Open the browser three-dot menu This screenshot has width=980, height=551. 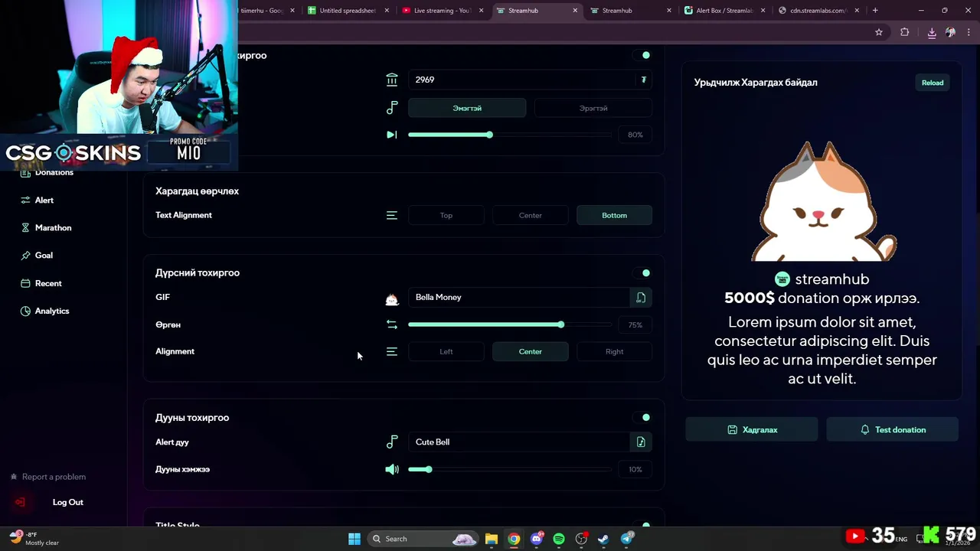pos(970,32)
